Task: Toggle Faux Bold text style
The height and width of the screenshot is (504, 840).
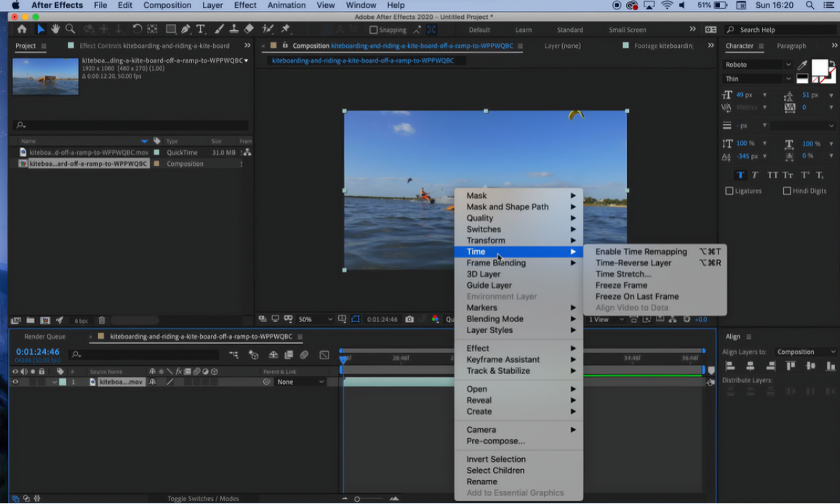Action: 740,175
